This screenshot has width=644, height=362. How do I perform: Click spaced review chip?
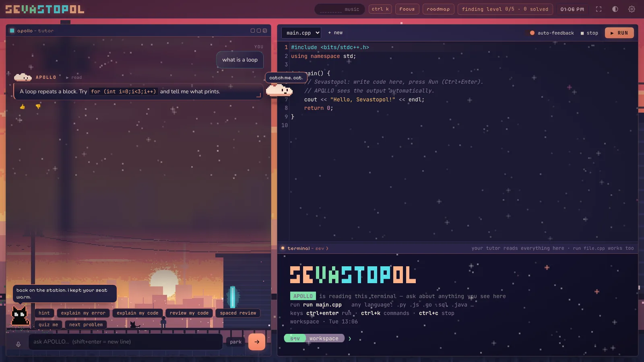coord(238,313)
